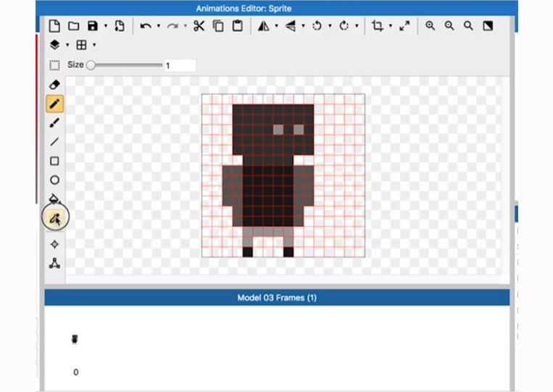This screenshot has height=392, width=553.
Task: Flip sprite horizontally
Action: (x=263, y=26)
